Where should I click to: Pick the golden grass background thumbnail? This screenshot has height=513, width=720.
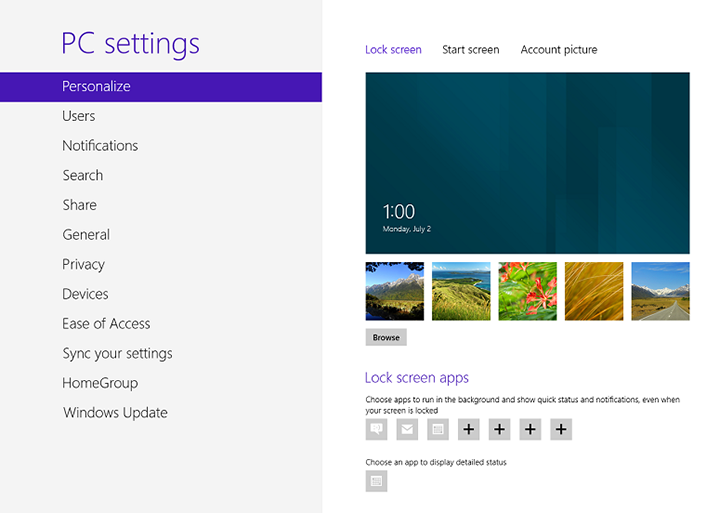coord(594,291)
